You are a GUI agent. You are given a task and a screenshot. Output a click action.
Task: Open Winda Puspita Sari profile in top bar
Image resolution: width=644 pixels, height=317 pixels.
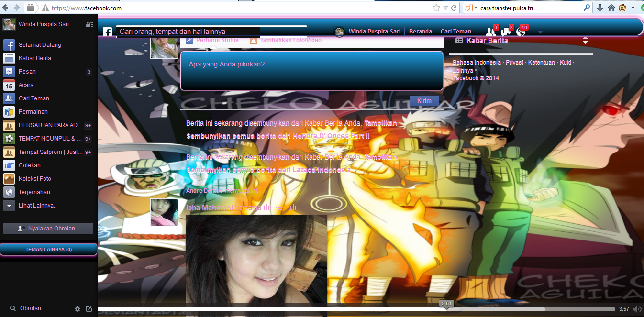(x=367, y=32)
